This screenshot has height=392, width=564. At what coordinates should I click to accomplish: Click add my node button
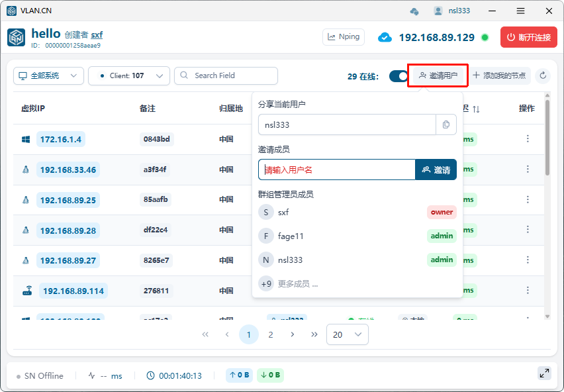tap(500, 75)
